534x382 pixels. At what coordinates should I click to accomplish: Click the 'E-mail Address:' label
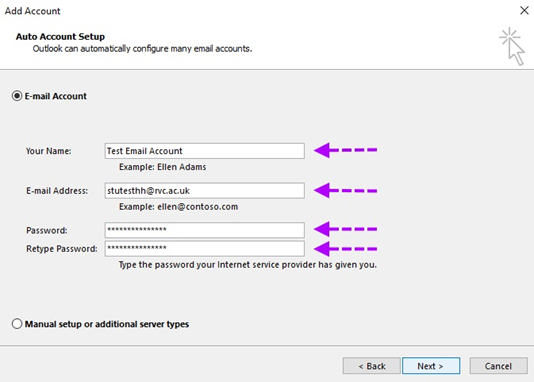click(x=57, y=191)
